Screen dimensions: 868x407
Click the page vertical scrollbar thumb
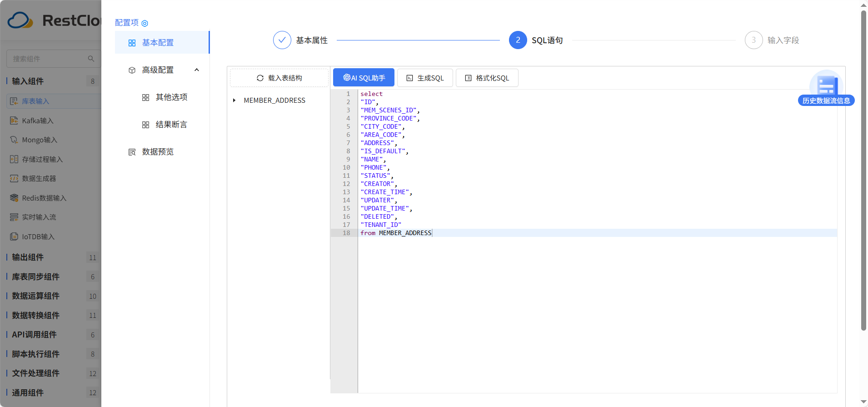coord(863,171)
